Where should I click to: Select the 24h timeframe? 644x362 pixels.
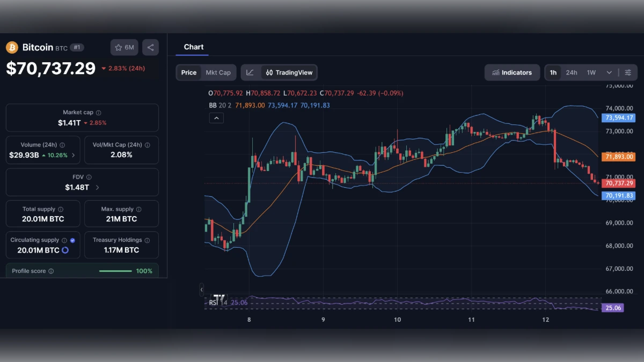[x=572, y=72]
